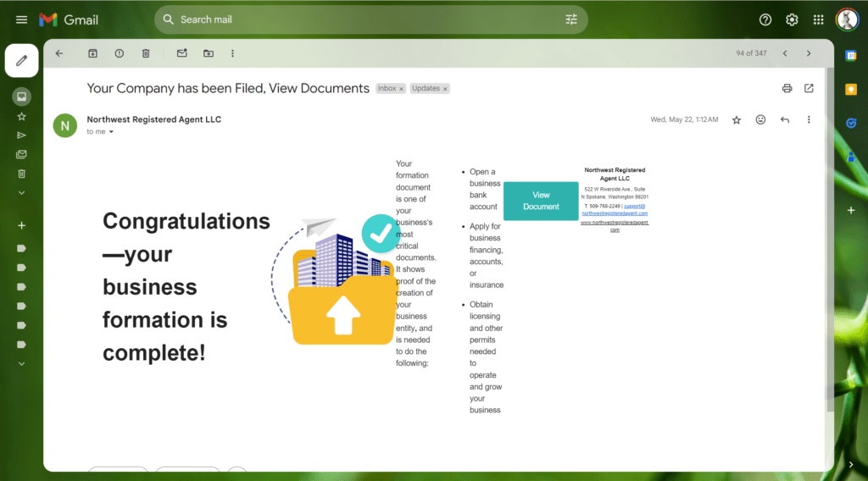Viewport: 868px width, 481px height.
Task: Go to older email
Action: (x=809, y=53)
